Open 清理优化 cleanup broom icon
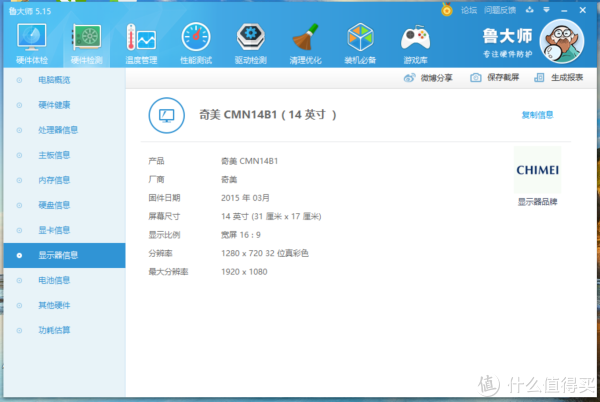The width and height of the screenshot is (600, 402). (x=305, y=37)
